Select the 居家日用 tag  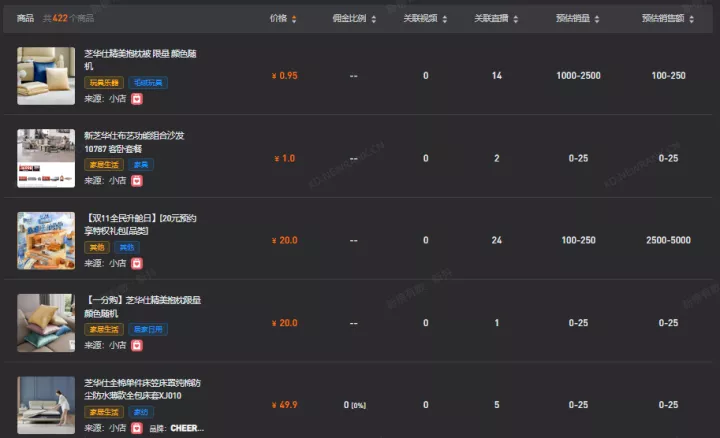coord(148,329)
